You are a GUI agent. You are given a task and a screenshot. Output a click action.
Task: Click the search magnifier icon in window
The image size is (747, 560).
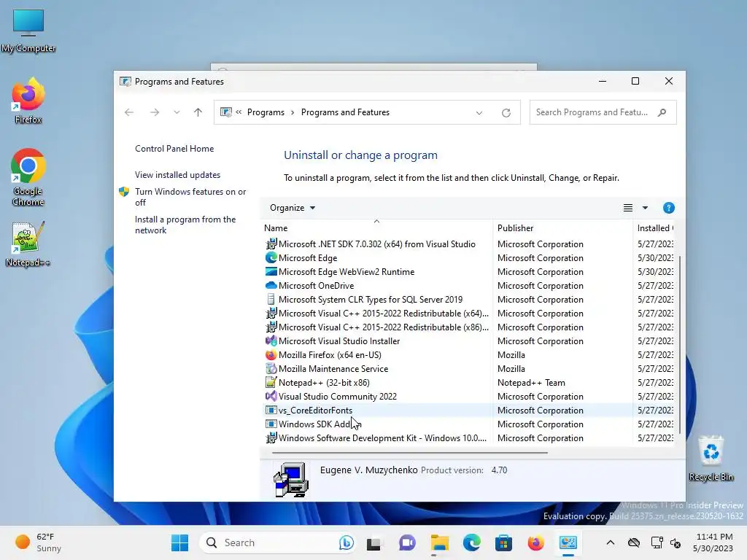pos(662,112)
